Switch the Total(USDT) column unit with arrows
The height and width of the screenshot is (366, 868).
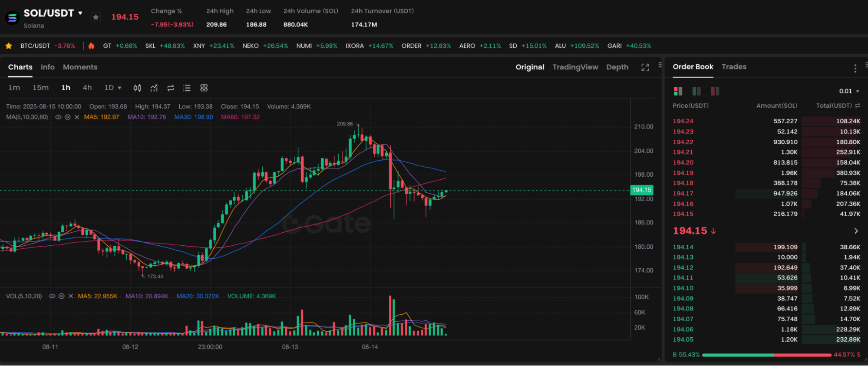pos(858,106)
